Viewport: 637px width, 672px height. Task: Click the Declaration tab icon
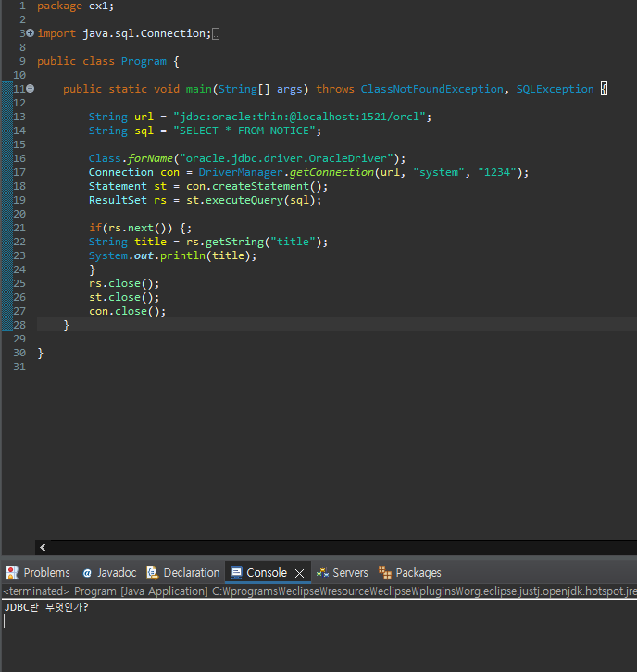pos(152,573)
